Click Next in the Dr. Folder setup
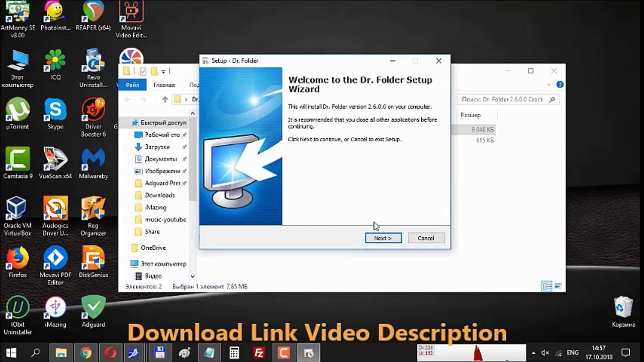 click(383, 238)
